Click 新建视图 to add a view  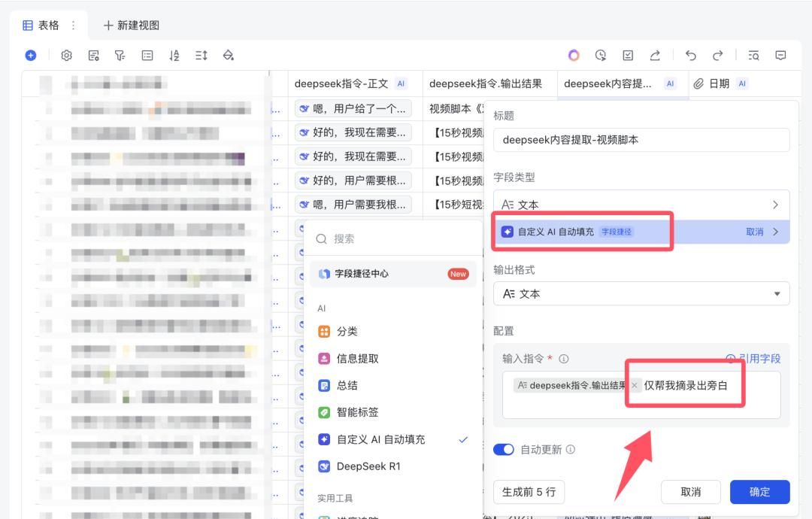(x=132, y=26)
